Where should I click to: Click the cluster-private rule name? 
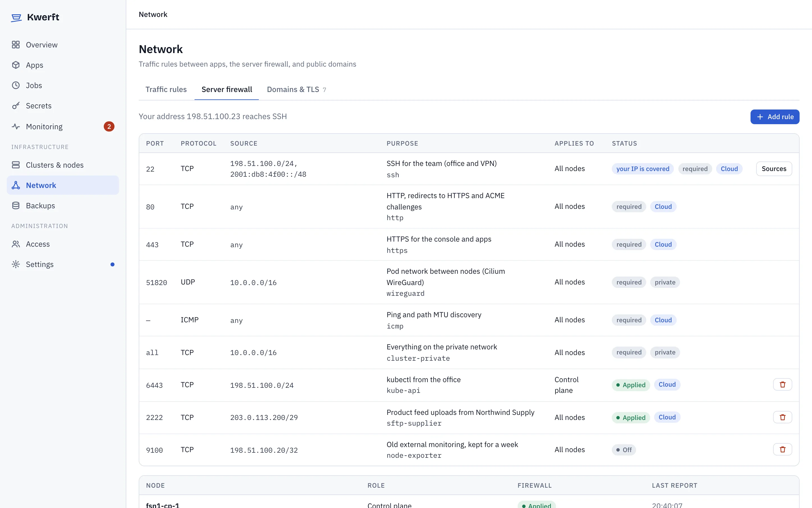point(418,358)
